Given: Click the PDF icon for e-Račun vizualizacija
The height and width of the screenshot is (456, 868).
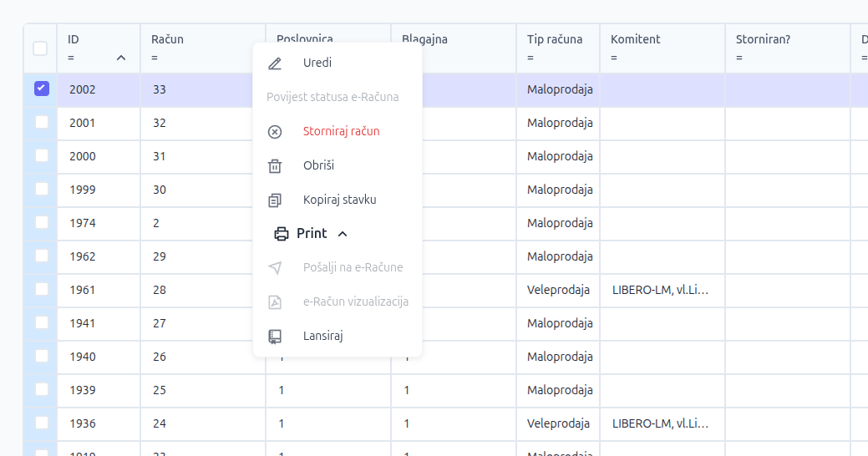Looking at the screenshot, I should pyautogui.click(x=275, y=302).
